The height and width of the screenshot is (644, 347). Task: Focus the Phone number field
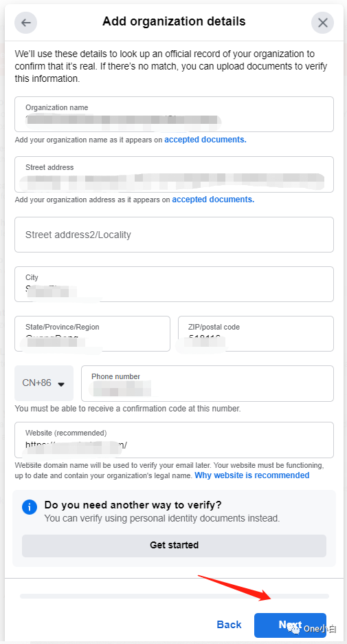coord(208,383)
